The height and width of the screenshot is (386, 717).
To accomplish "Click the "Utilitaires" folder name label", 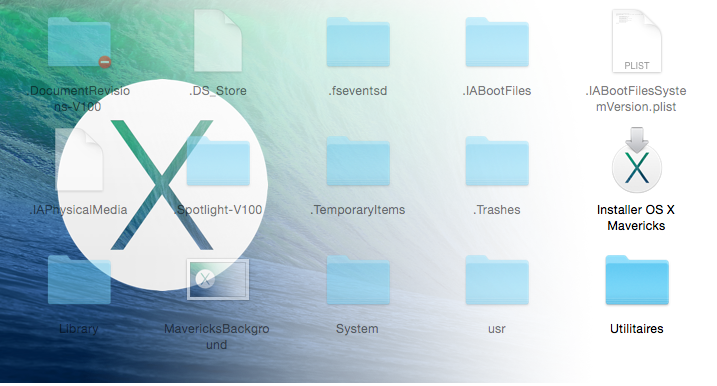I will point(637,329).
